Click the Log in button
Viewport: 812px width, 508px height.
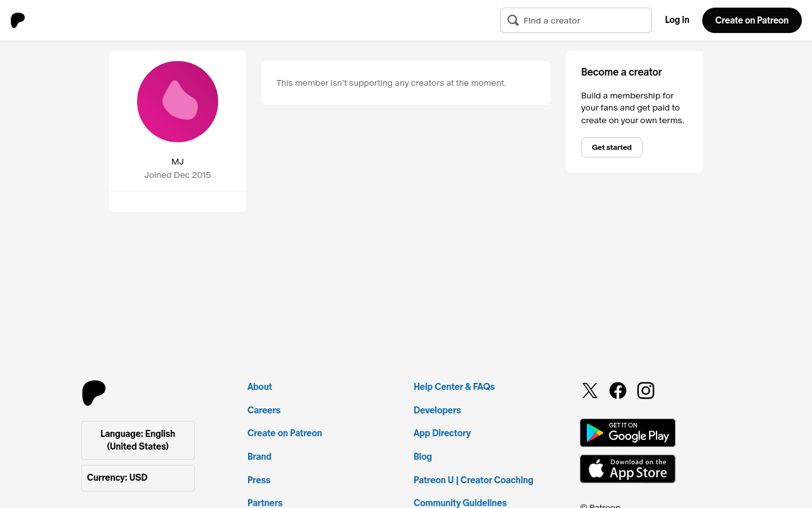[677, 20]
